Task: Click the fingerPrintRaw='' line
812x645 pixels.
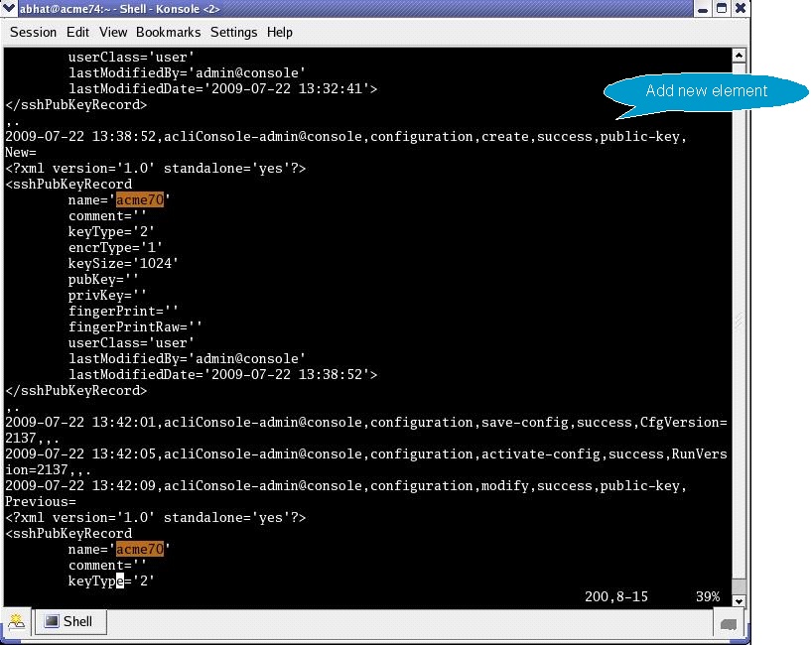Action: pos(135,327)
